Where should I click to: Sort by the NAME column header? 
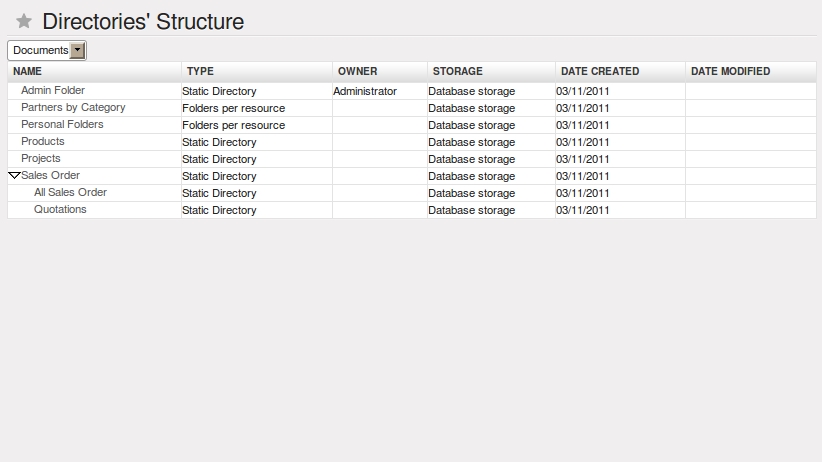[x=27, y=71]
